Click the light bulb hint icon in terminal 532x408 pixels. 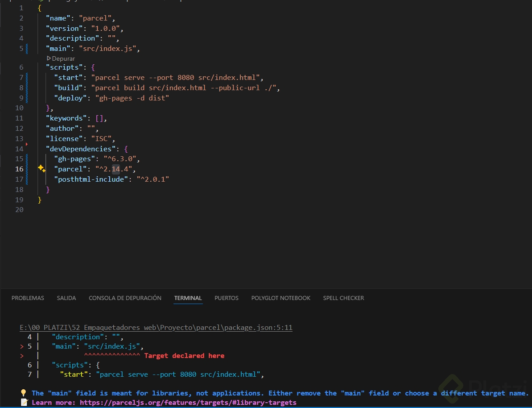tap(23, 393)
